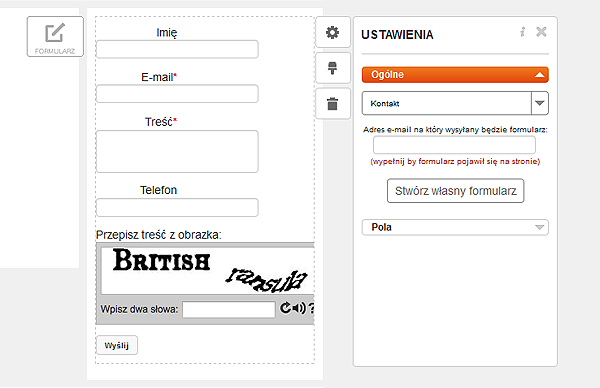Viewport: 600px width, 388px height.
Task: Play the audio captcha challenge
Action: tap(299, 308)
